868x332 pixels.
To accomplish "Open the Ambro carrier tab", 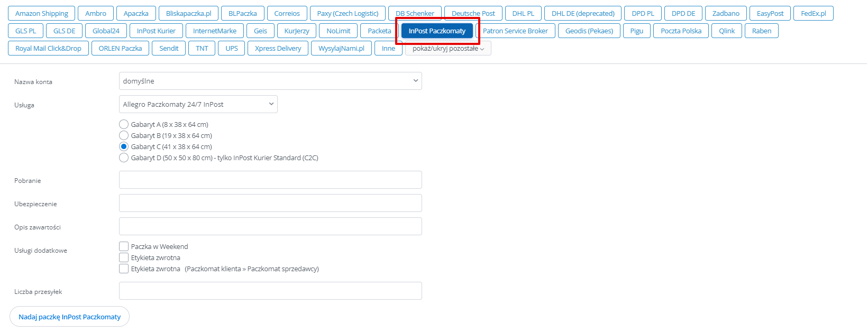I will pyautogui.click(x=96, y=13).
